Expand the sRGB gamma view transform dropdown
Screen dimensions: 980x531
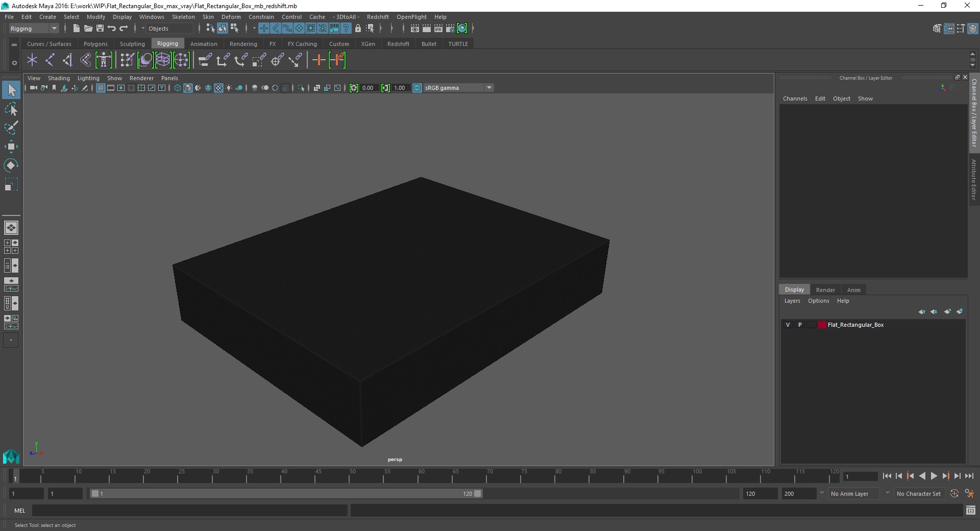coord(489,88)
